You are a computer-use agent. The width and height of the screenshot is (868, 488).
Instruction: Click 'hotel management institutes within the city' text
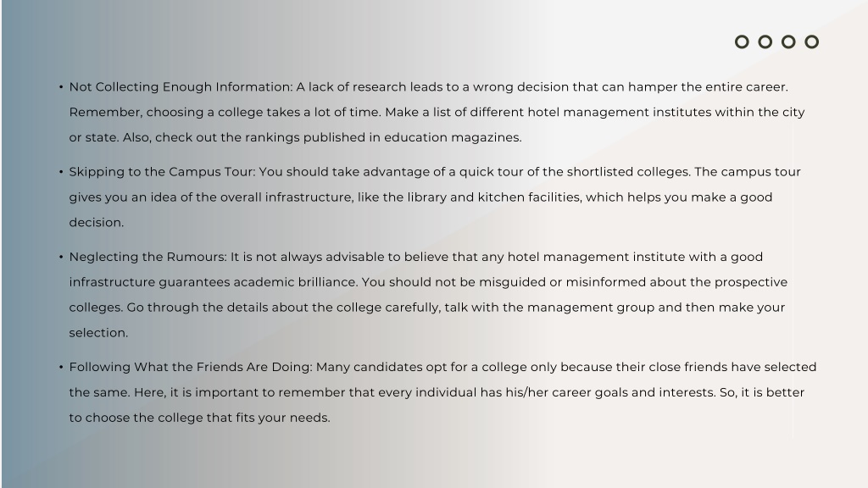click(x=665, y=113)
